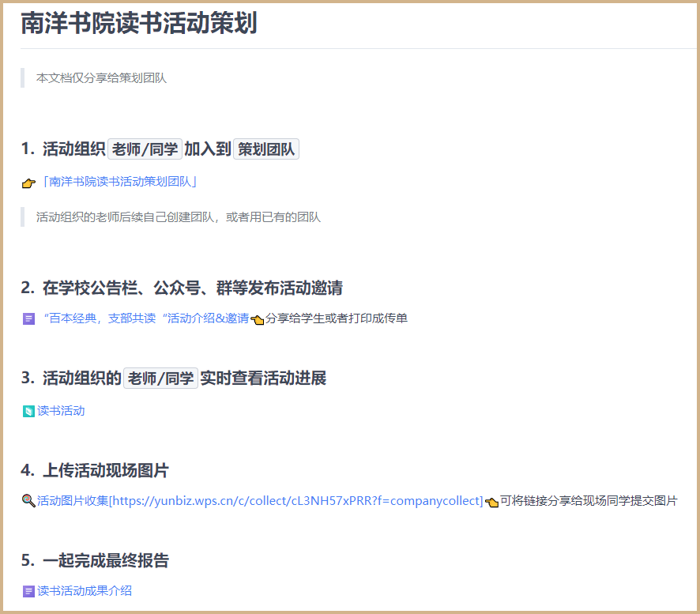The width and height of the screenshot is (700, 614).
Task: Open the 活动图片收集 yunbiz.wps.cn collection link
Action: click(260, 500)
